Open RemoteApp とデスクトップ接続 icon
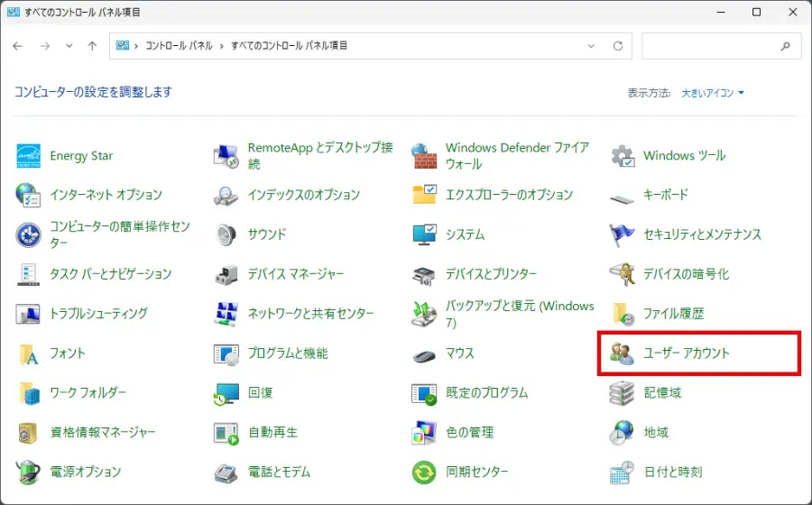 pyautogui.click(x=226, y=156)
